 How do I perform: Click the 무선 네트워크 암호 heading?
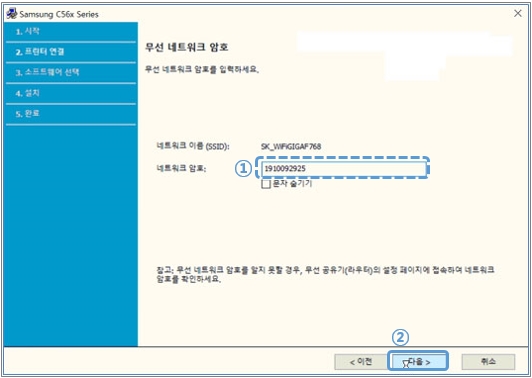point(186,47)
